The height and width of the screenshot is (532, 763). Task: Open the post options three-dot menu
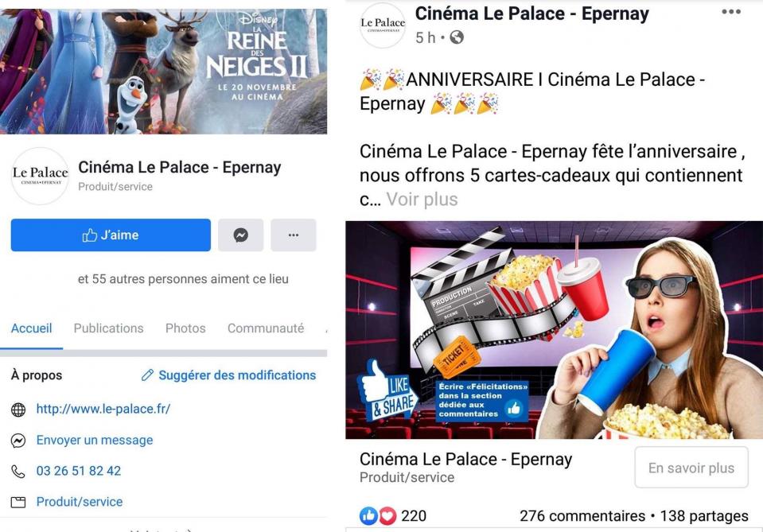[731, 12]
